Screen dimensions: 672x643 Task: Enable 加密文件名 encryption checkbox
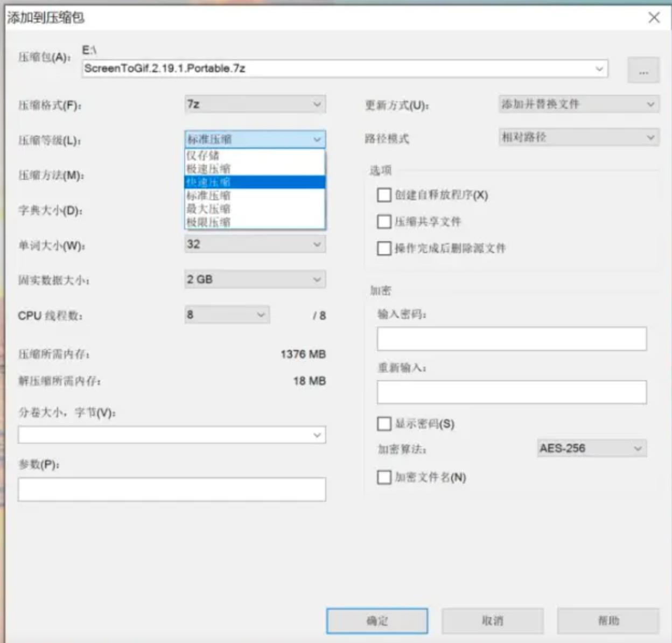point(384,477)
